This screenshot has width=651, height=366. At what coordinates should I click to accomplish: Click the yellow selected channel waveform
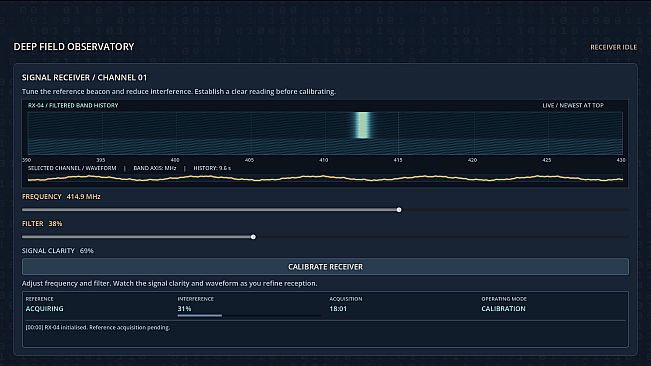325,178
